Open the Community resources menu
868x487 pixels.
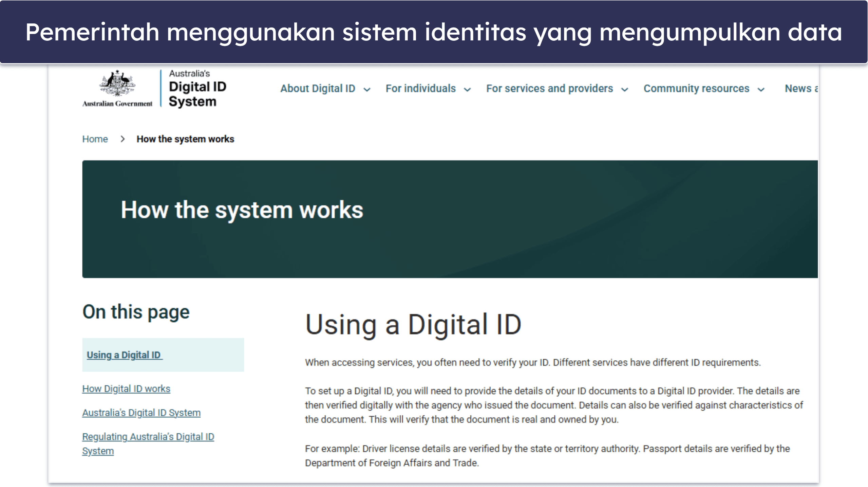coord(696,89)
